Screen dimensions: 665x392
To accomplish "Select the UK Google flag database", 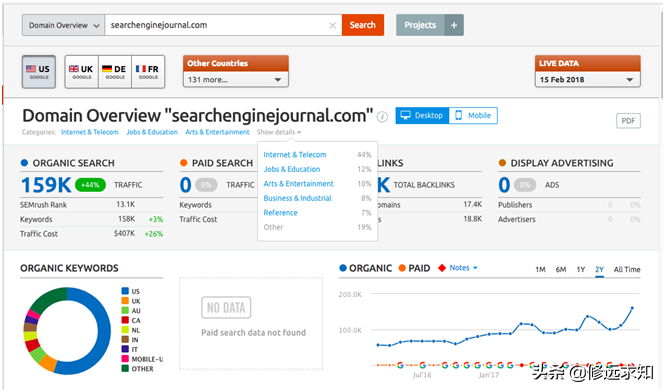I will tap(81, 72).
